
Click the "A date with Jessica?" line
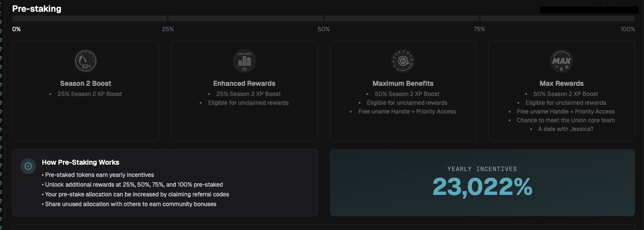[x=564, y=129]
